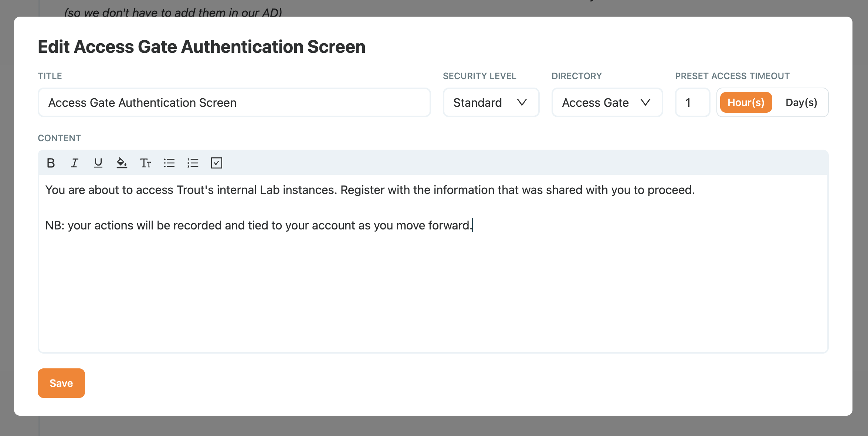Viewport: 868px width, 436px height.
Task: Click the preset access timeout number field
Action: tap(692, 102)
